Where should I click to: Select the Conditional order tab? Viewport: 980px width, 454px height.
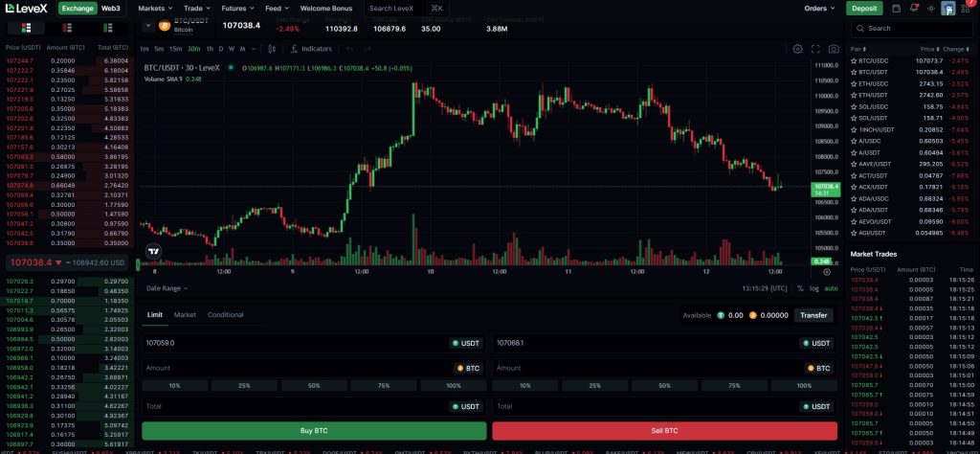225,314
